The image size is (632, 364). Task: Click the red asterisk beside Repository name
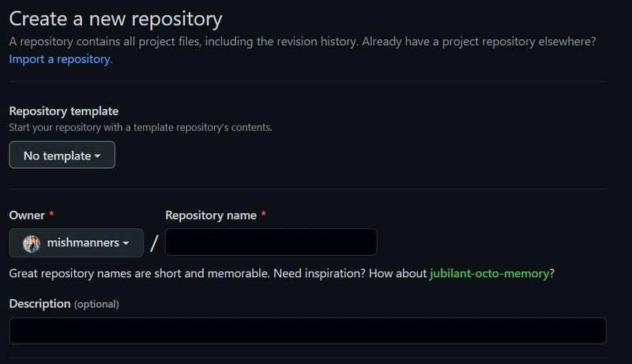[x=263, y=215]
